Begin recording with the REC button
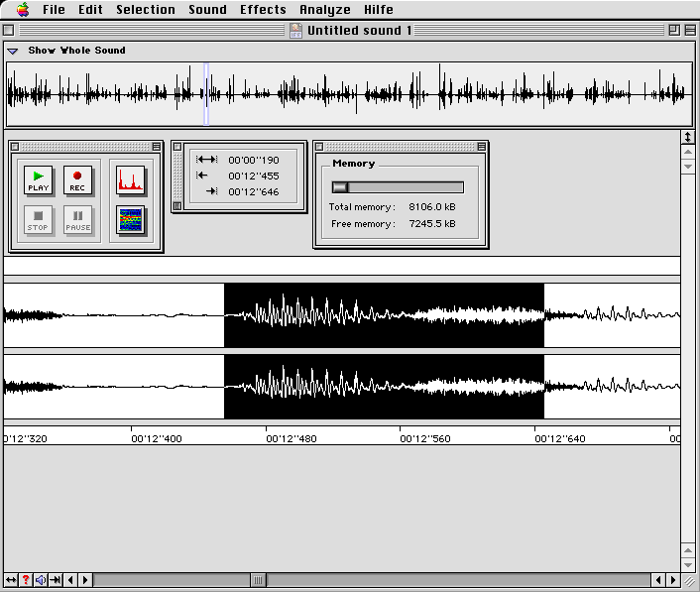The height and width of the screenshot is (592, 700). (x=77, y=180)
